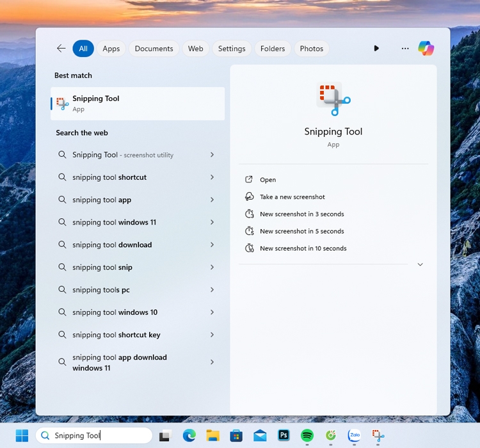Viewport: 480px width, 448px height.
Task: Click the 'Snipping Tool' title in preview pane
Action: 333,132
